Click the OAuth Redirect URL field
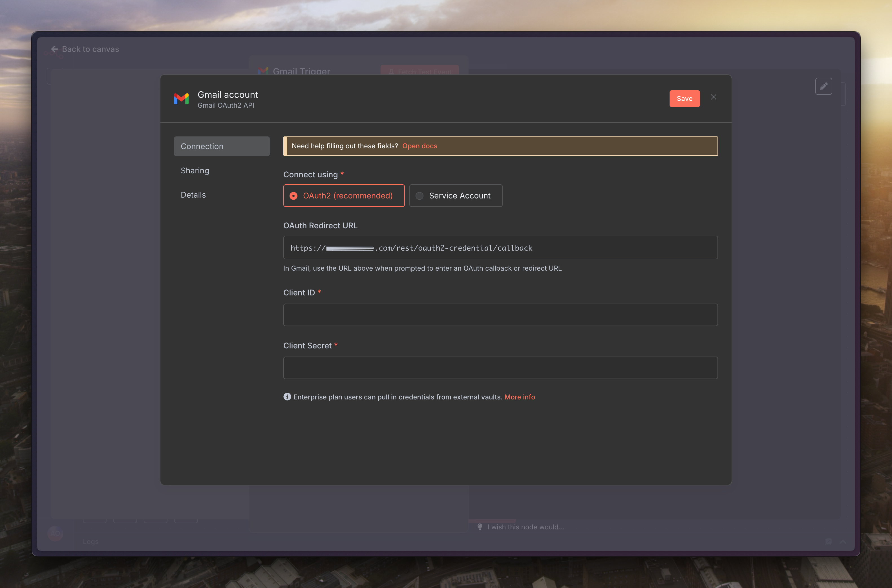Viewport: 892px width, 588px height. pyautogui.click(x=500, y=248)
